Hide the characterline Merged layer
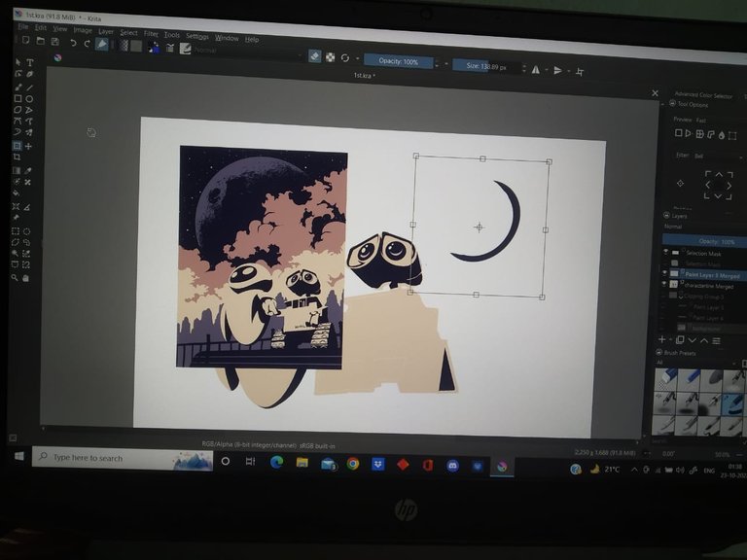This screenshot has height=560, width=747. click(664, 283)
